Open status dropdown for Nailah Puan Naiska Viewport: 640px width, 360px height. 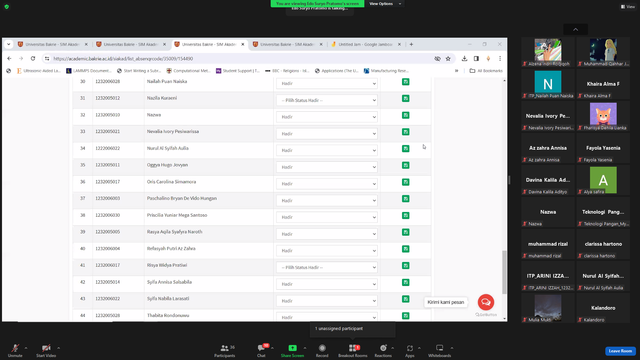tap(327, 83)
